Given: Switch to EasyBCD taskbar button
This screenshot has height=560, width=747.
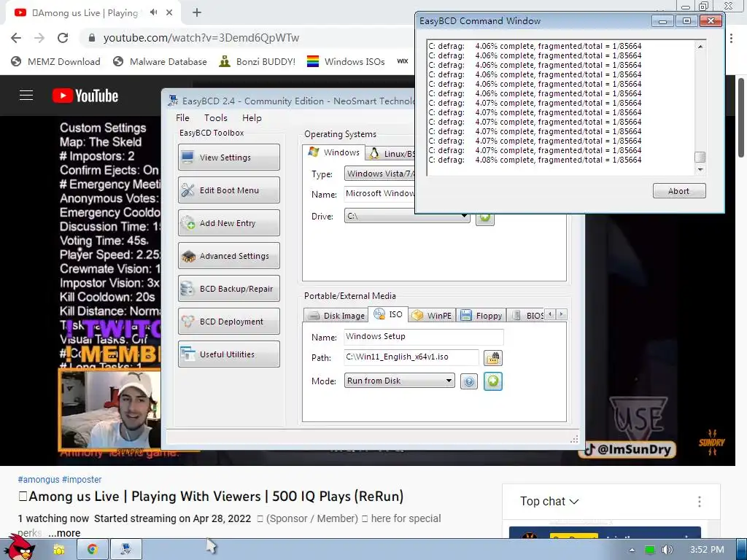Looking at the screenshot, I should [x=125, y=550].
